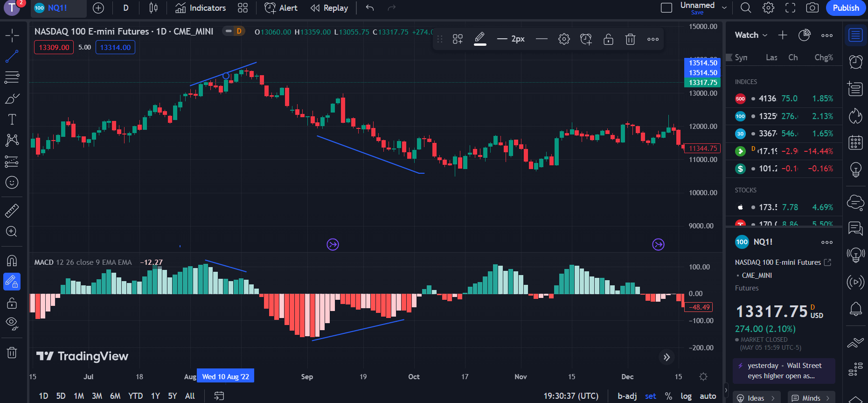Change the trend line color pencil swatch

click(x=480, y=39)
